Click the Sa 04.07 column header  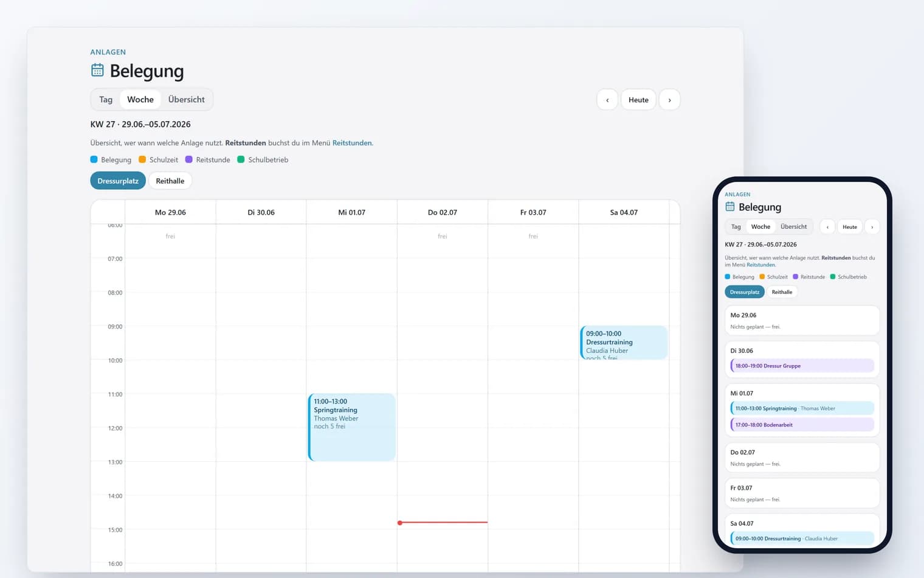[x=624, y=212]
